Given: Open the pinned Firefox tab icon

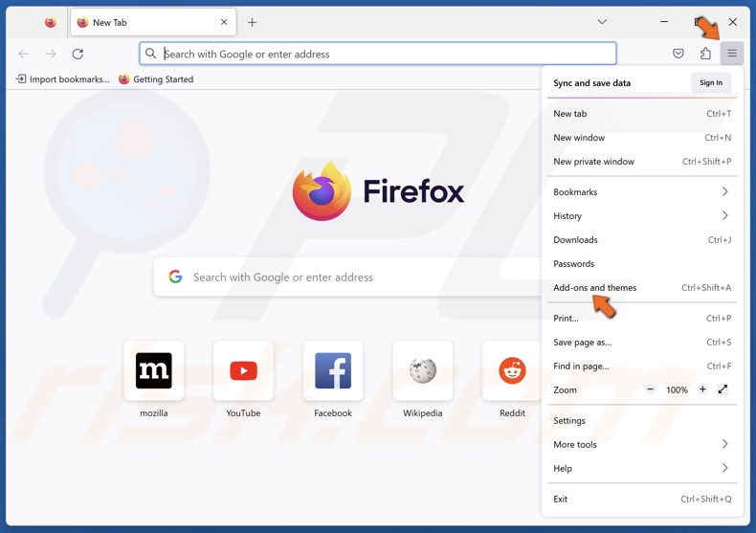Looking at the screenshot, I should [x=50, y=22].
